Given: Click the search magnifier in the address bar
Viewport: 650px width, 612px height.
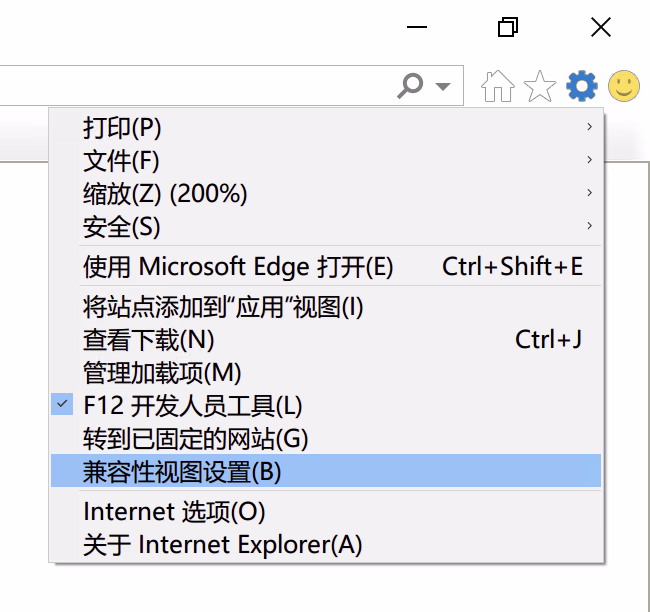Looking at the screenshot, I should 410,86.
